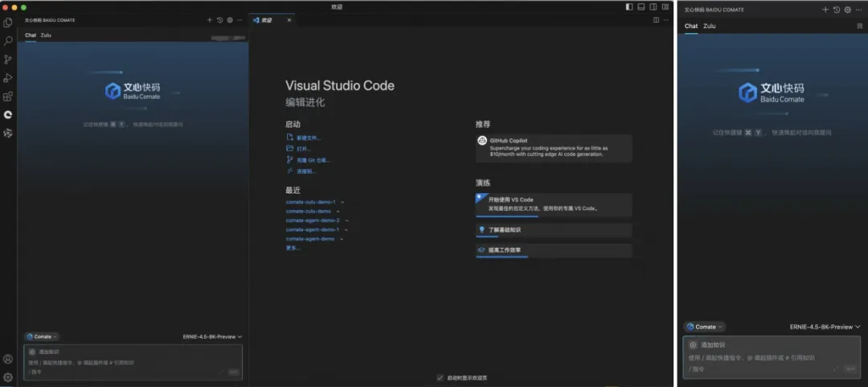The image size is (868, 387).
Task: Click the Baidu Comate activity bar icon
Action: [8, 115]
